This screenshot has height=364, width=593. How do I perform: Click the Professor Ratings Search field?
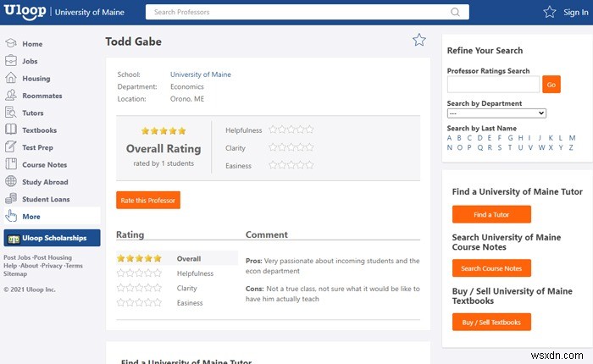click(x=493, y=84)
